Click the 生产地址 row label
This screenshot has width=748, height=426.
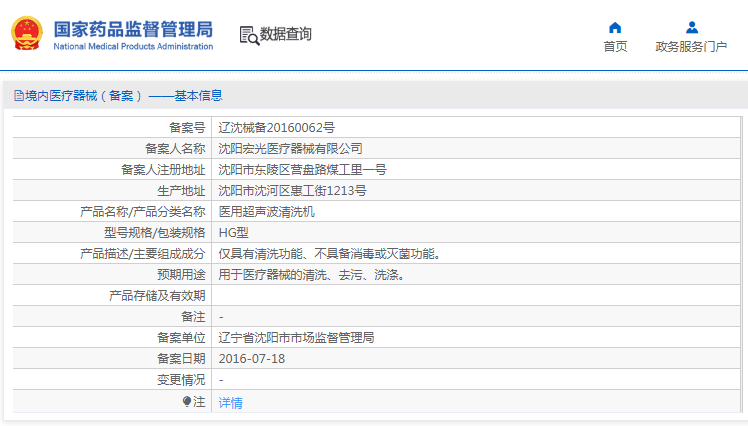point(181,191)
